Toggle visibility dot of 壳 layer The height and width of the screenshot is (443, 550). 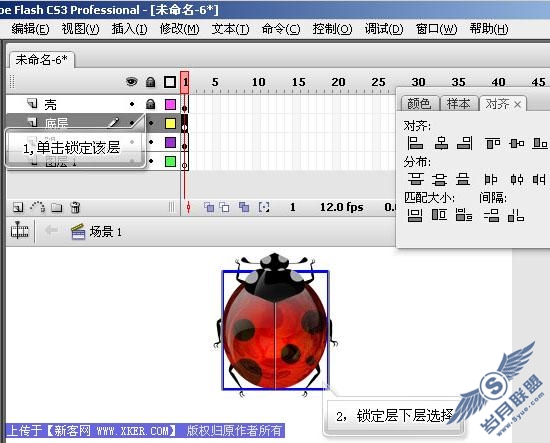[132, 104]
